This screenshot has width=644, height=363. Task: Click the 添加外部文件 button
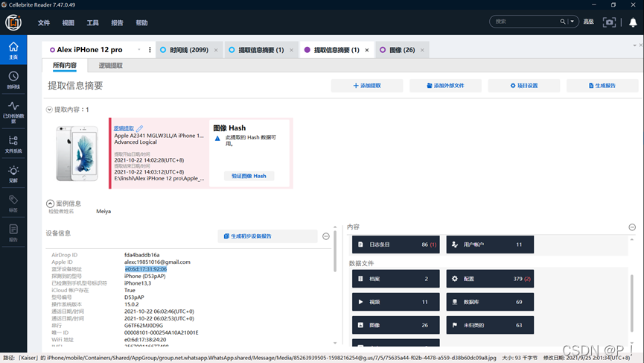click(445, 86)
